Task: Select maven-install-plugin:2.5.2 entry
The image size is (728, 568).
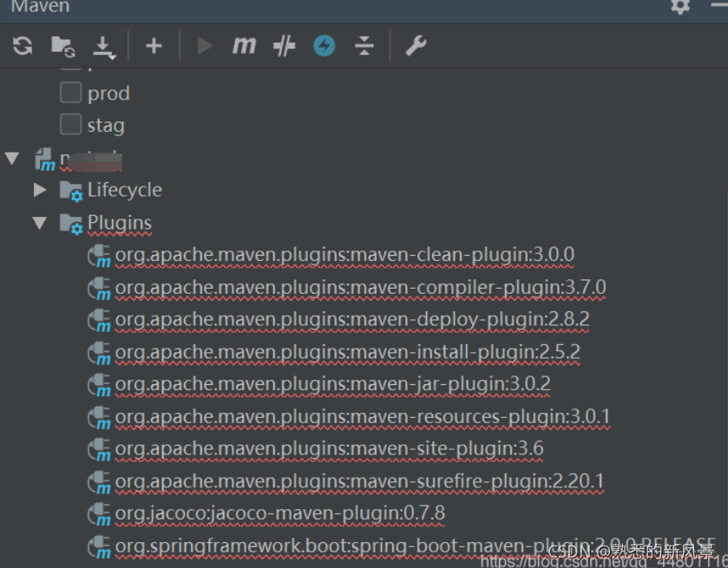Action: point(347,352)
